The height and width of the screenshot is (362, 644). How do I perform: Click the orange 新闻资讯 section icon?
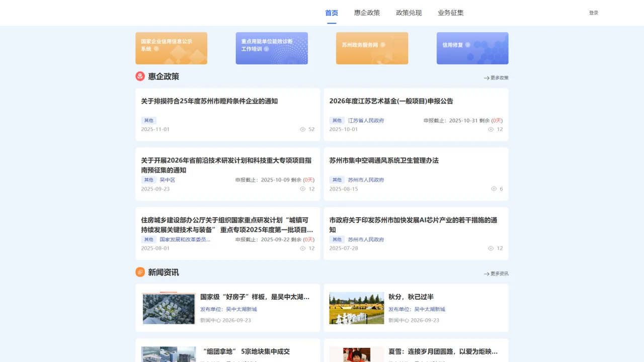(140, 272)
